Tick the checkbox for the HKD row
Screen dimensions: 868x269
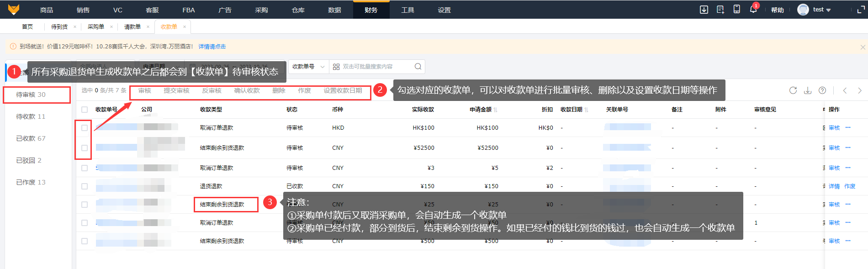tap(85, 128)
